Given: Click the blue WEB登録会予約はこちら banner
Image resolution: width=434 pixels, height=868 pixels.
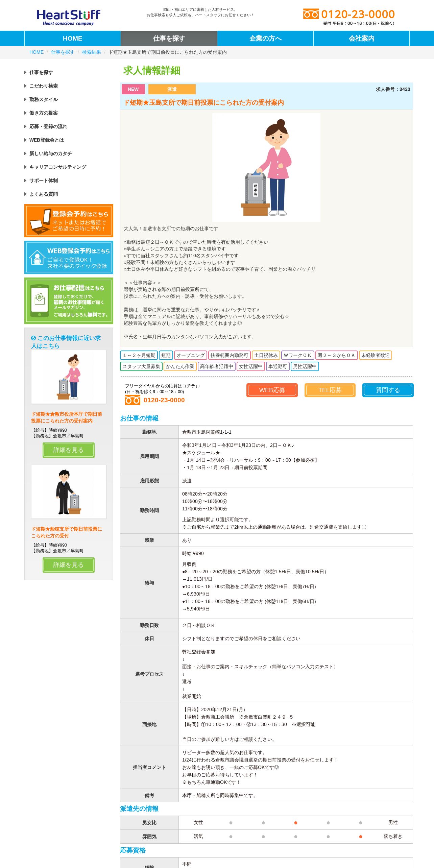Looking at the screenshot, I should click(69, 258).
